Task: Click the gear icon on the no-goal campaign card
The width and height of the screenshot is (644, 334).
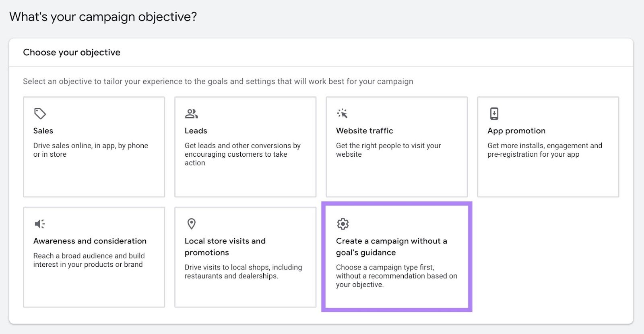Action: tap(343, 224)
